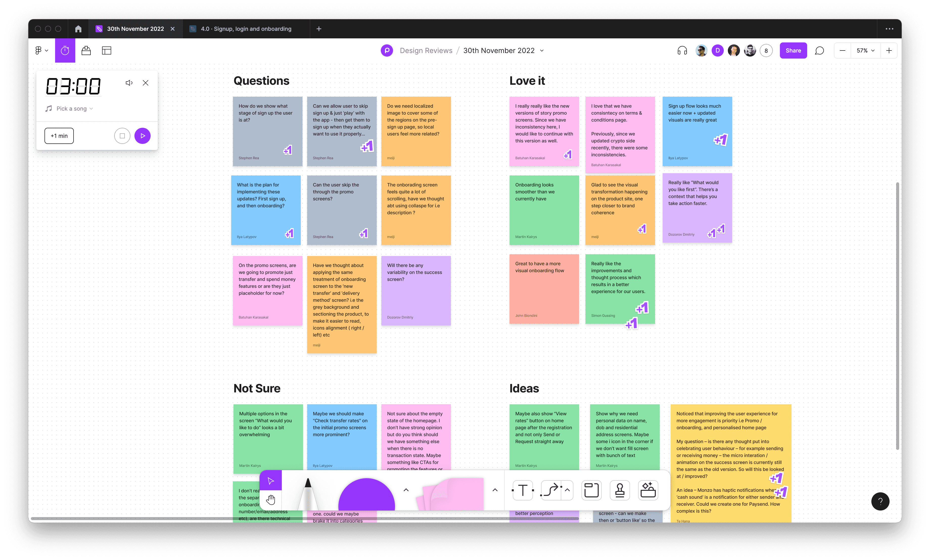Stop the timer with square button
930x560 pixels.
click(x=122, y=136)
